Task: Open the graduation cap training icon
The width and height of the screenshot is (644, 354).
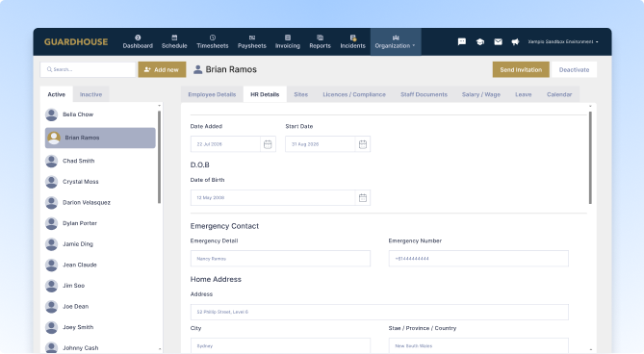Action: pyautogui.click(x=479, y=41)
